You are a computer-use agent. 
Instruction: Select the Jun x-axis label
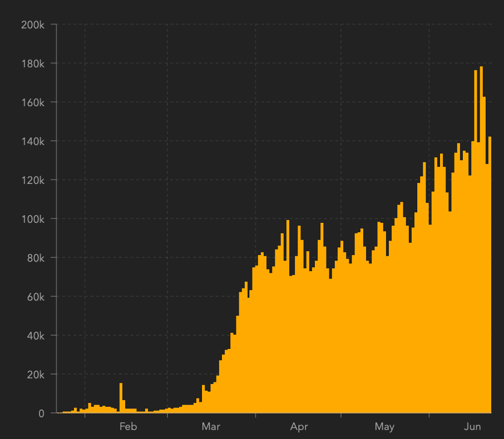tap(472, 426)
